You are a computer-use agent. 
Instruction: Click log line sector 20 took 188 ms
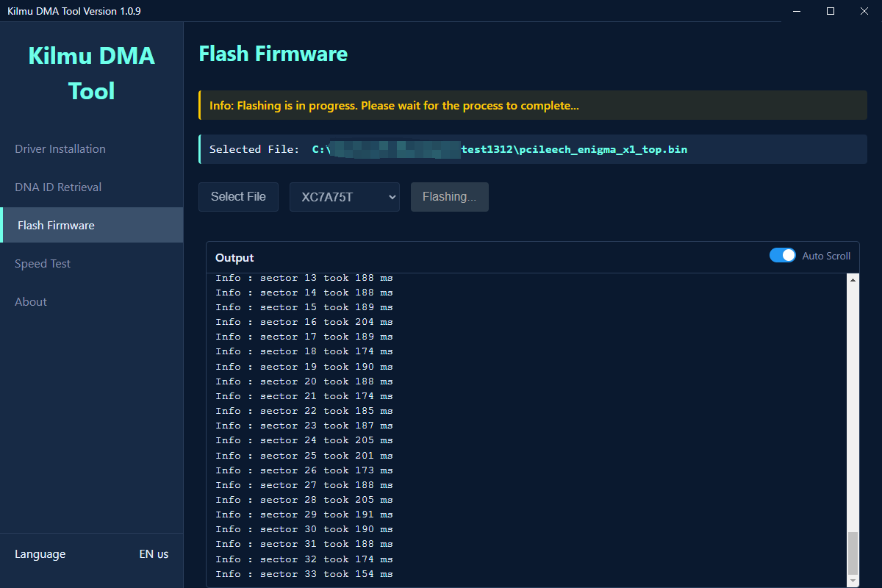coord(304,381)
